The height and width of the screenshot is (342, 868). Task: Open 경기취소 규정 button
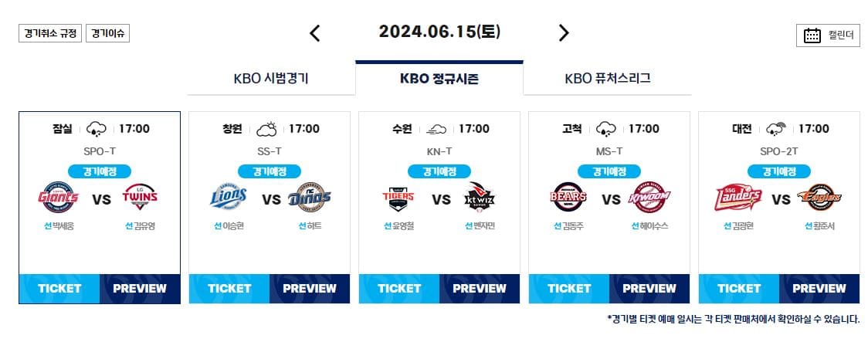click(50, 33)
